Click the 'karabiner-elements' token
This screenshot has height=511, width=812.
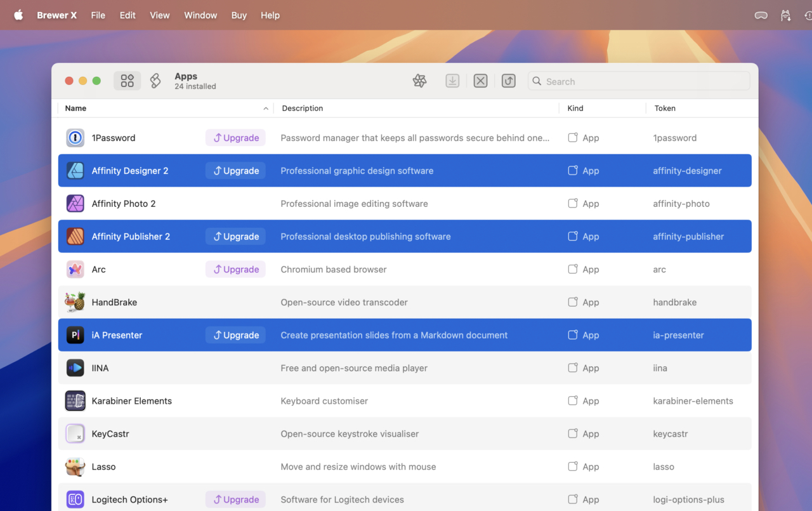coord(693,401)
